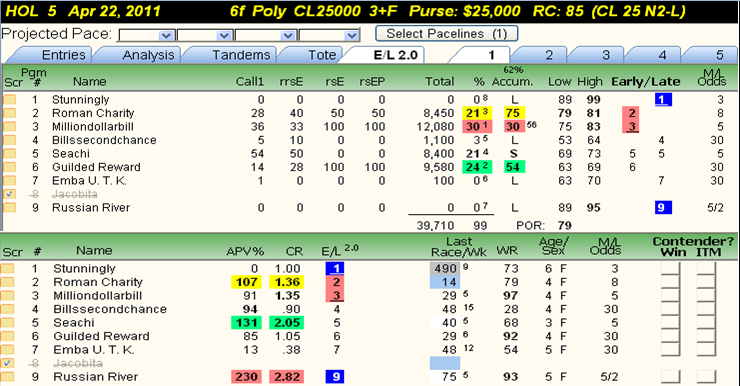Toggle scratch box for Seachi in top table
740x386 pixels.
click(x=9, y=154)
